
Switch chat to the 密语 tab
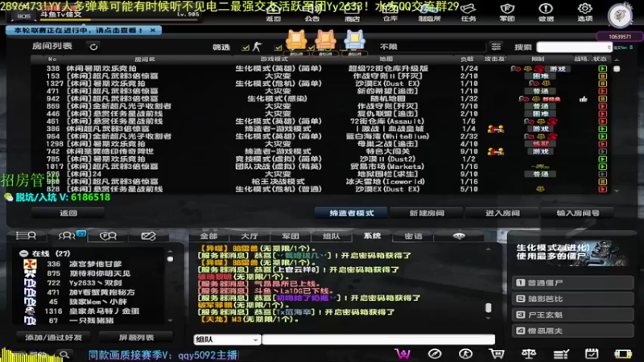pyautogui.click(x=413, y=236)
